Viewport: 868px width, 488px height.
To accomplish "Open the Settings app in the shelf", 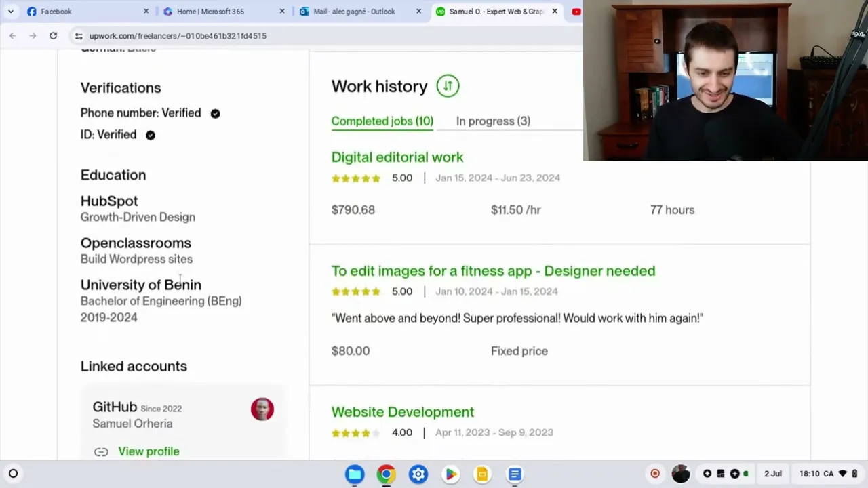I will [418, 474].
